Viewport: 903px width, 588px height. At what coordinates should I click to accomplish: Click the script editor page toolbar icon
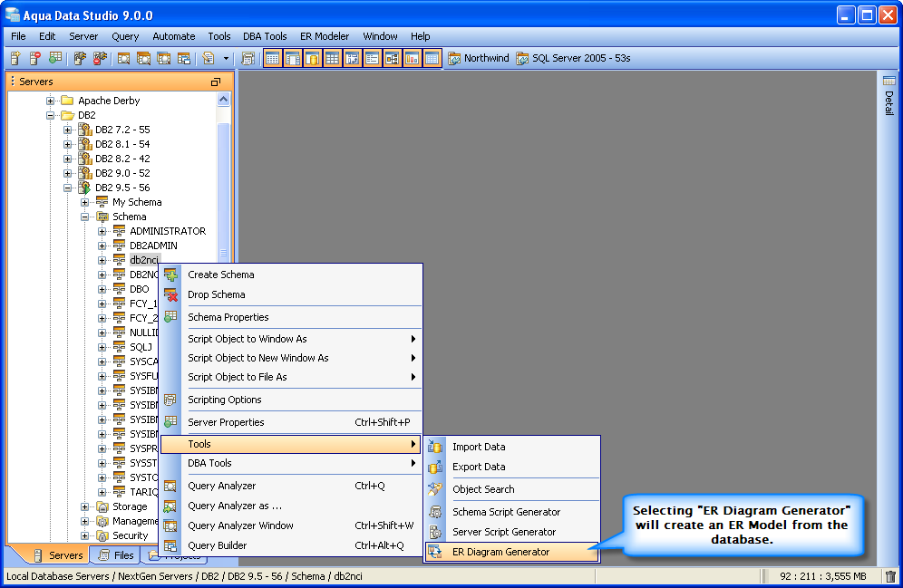click(209, 58)
